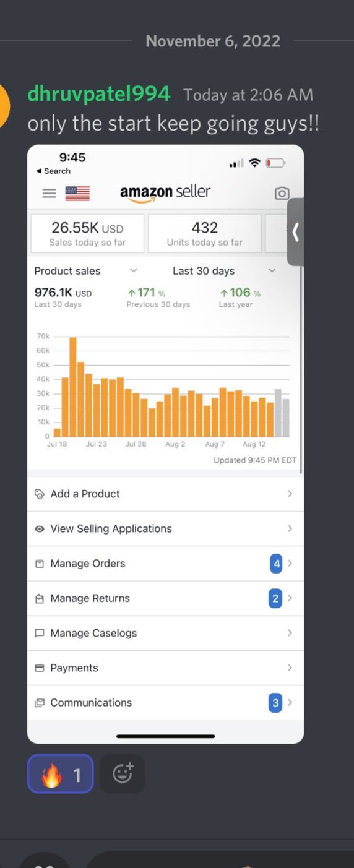Screen dimensions: 354x868
Task: Click the Today at 2:06 AM timestamp
Action: click(248, 95)
